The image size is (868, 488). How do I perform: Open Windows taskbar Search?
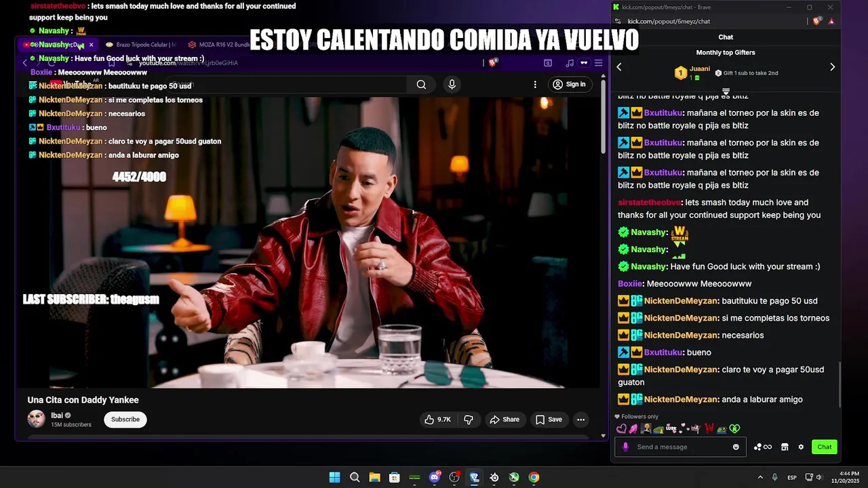(x=355, y=477)
